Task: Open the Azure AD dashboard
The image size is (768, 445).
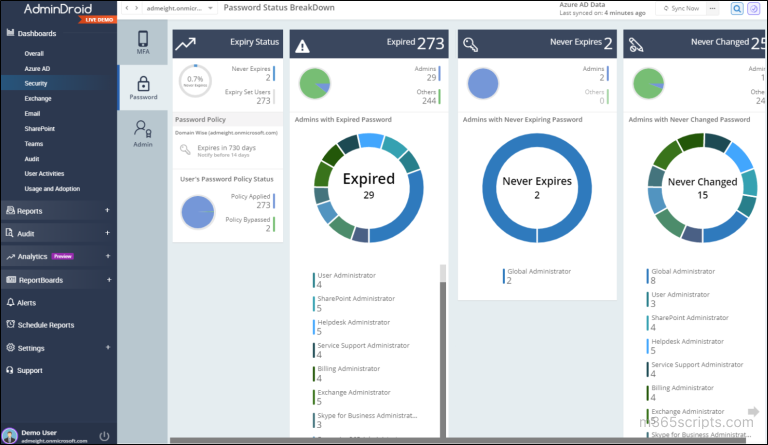Action: click(37, 69)
